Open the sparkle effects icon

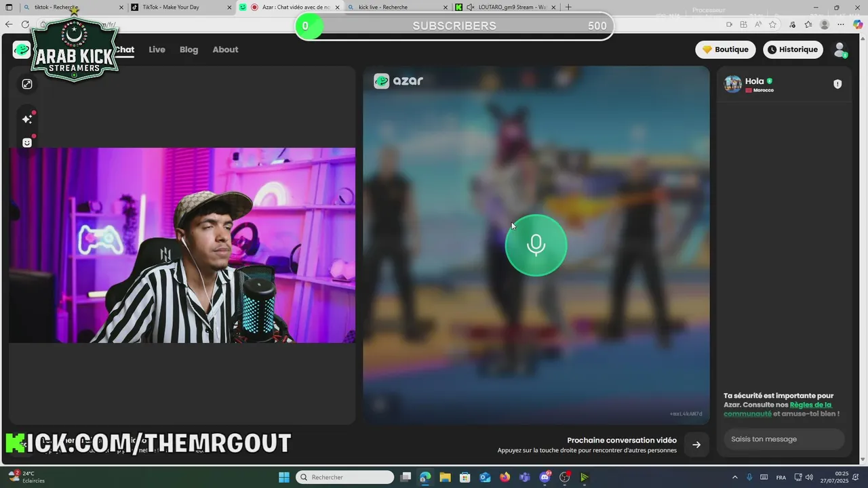[27, 119]
